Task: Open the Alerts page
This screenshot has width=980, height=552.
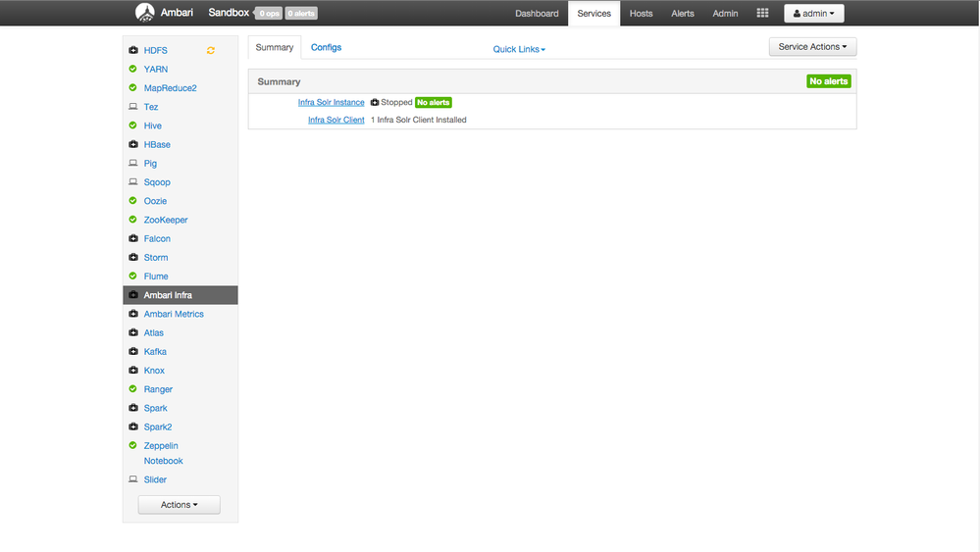Action: pos(683,13)
